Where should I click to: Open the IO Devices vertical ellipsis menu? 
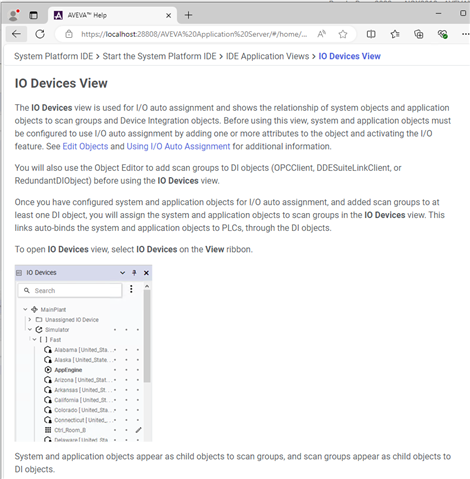click(131, 289)
